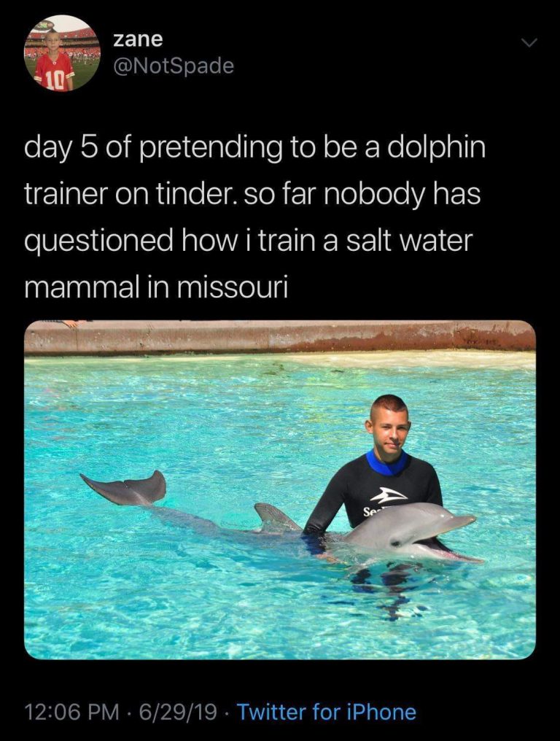Click the Twitter for iPhone source link
Viewport: 560px width, 741px height.
click(326, 712)
